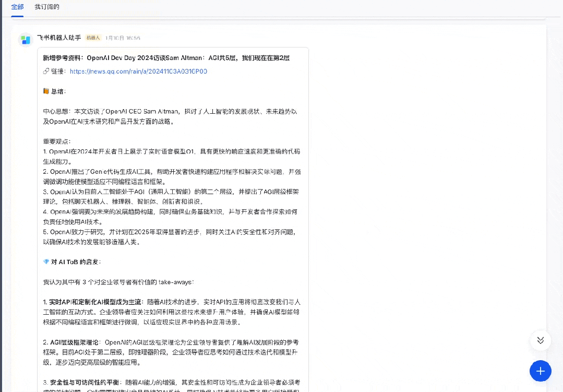Click key point 5 about 2025 progress
Image resolution: width=563 pixels, height=392 pixels.
pos(172,236)
